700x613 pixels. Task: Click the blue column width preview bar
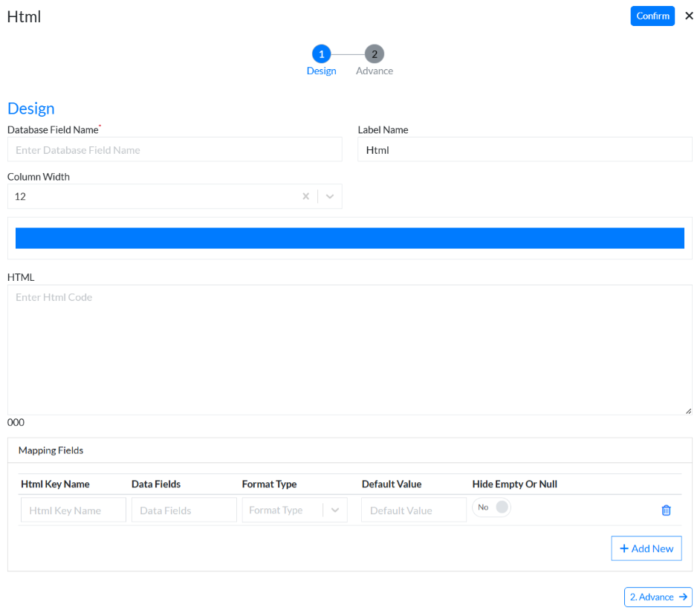pos(349,238)
